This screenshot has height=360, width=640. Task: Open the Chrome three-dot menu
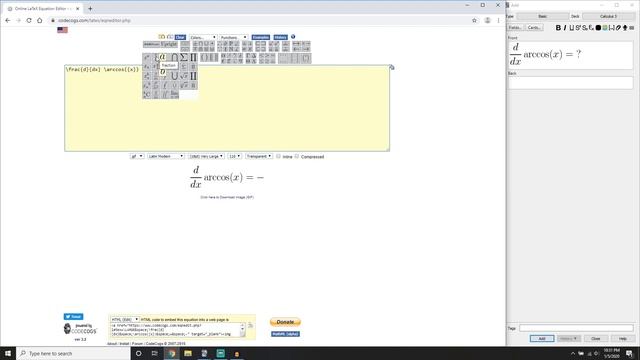tap(498, 20)
